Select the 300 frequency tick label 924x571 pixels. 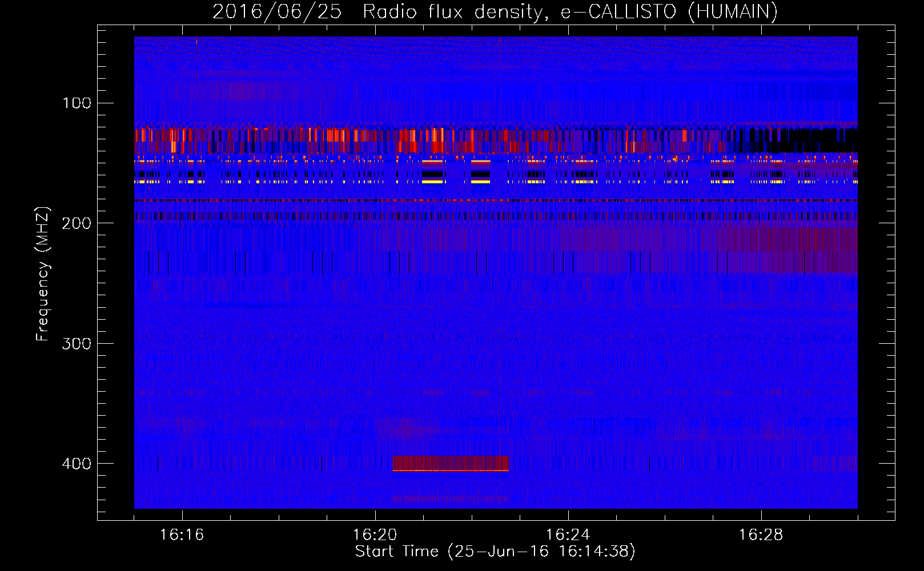tap(77, 343)
